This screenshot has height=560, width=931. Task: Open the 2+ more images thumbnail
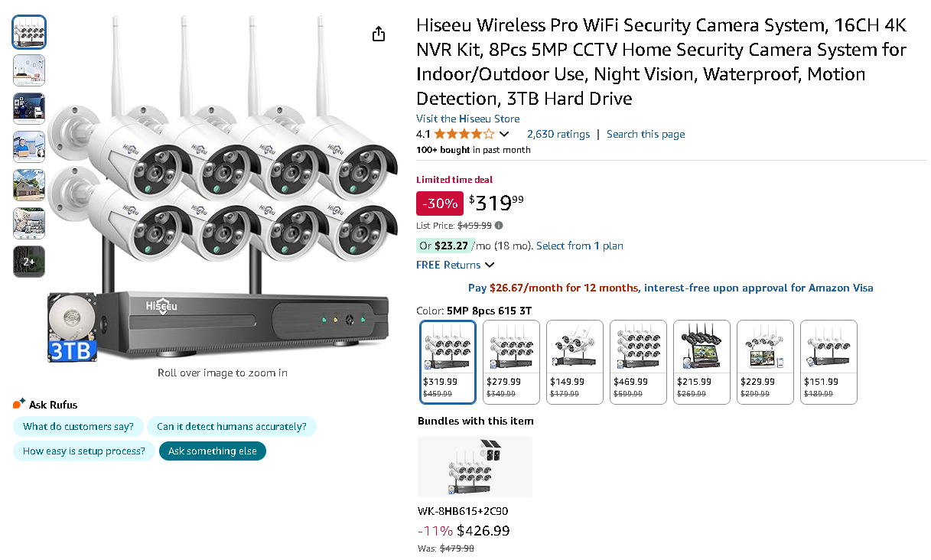point(29,262)
